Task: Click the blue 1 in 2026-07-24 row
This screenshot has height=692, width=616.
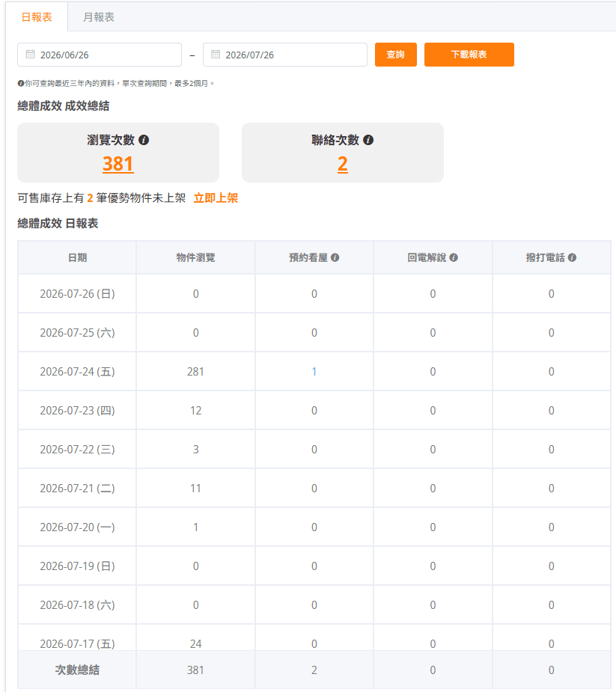Action: [314, 372]
